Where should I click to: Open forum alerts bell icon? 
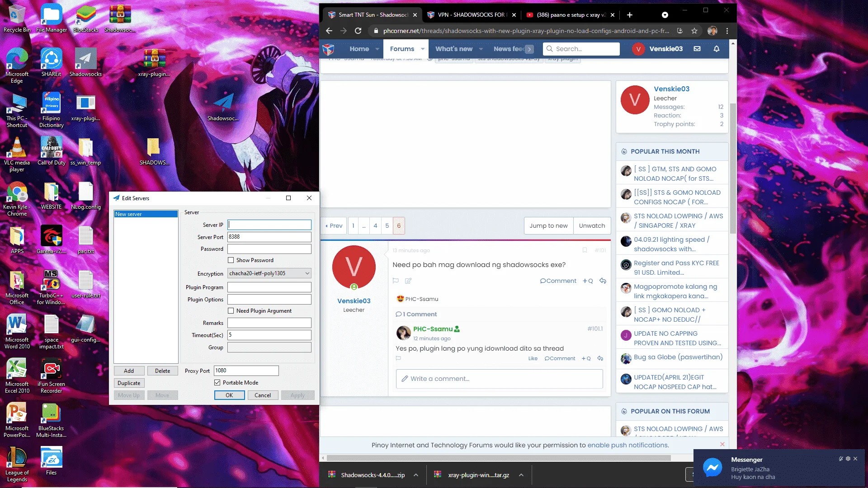click(x=717, y=49)
